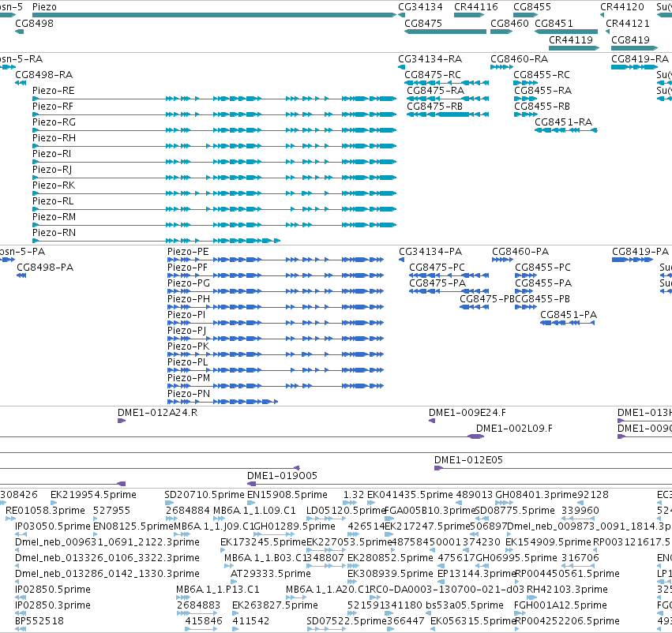Click the EK263827.5prime EST label
The image size is (672, 633).
[x=275, y=605]
